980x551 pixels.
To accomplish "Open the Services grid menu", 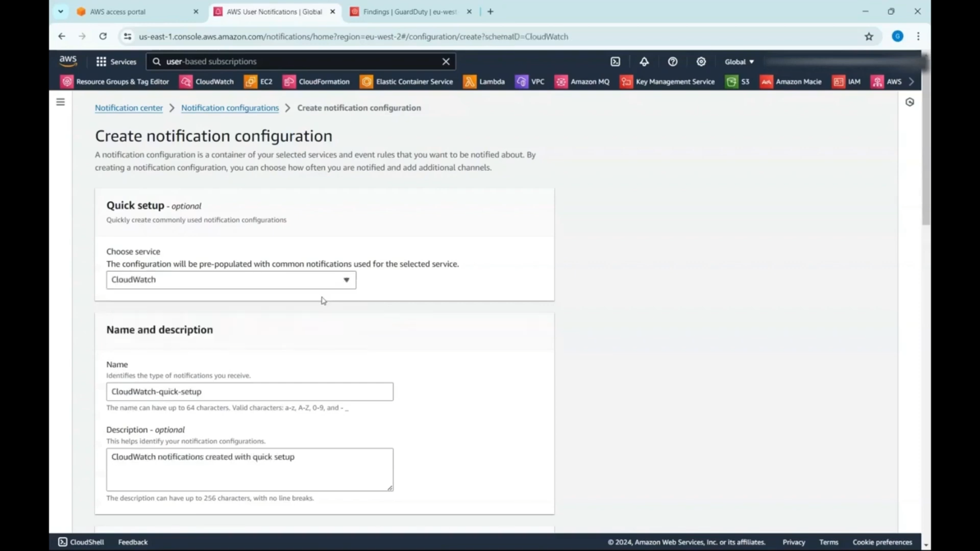I will point(101,61).
